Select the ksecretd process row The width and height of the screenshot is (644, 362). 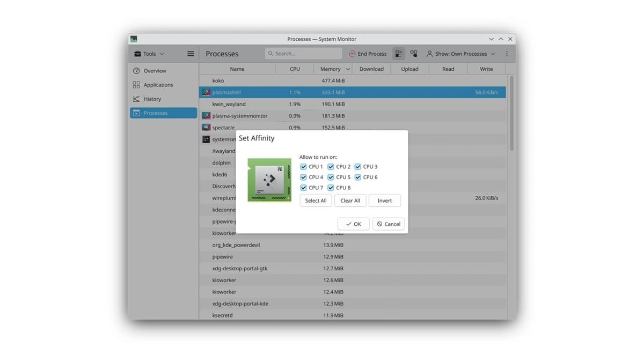click(x=353, y=315)
